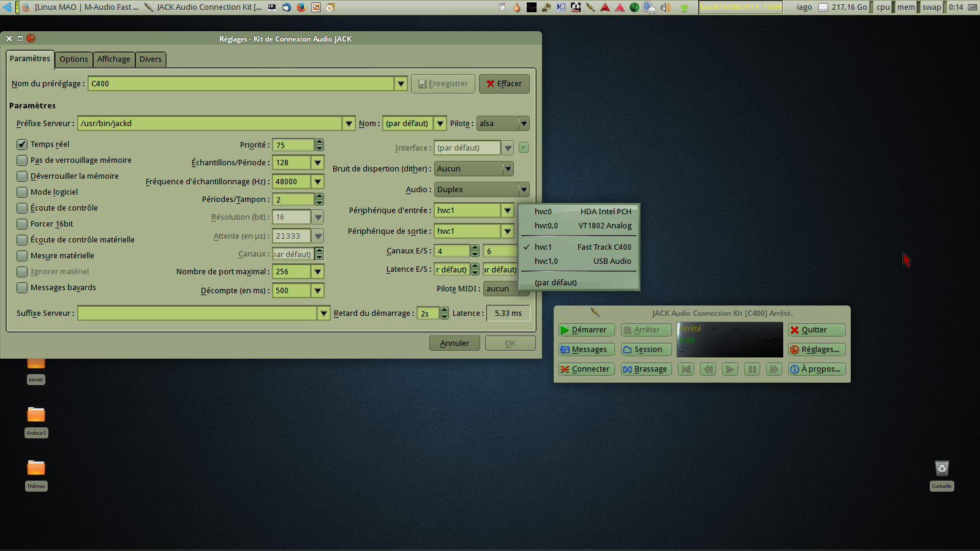Enable the Forcer 16bit checkbox
The height and width of the screenshot is (551, 980).
click(x=22, y=224)
